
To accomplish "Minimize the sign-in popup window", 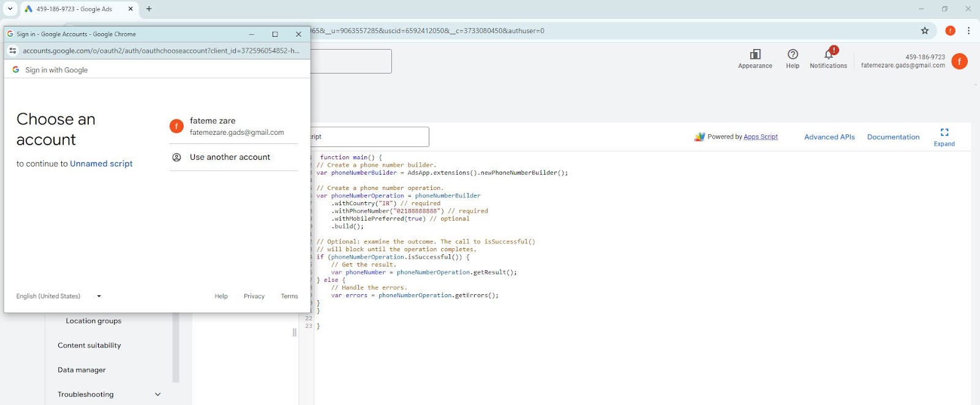I will coord(251,34).
